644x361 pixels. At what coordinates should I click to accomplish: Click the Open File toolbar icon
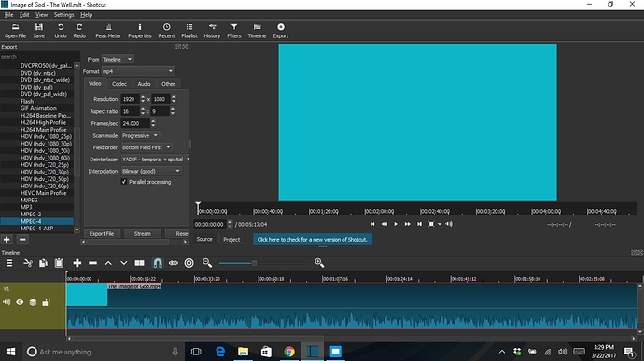click(15, 31)
